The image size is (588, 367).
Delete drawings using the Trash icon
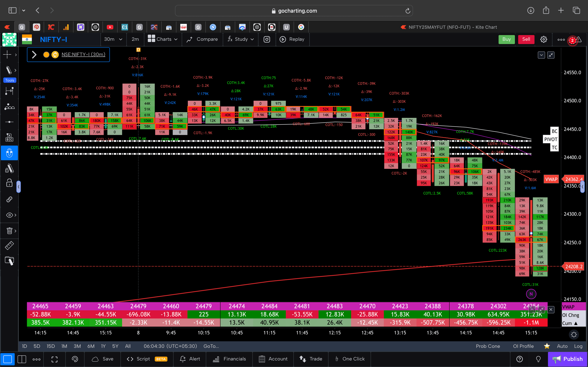point(9,231)
